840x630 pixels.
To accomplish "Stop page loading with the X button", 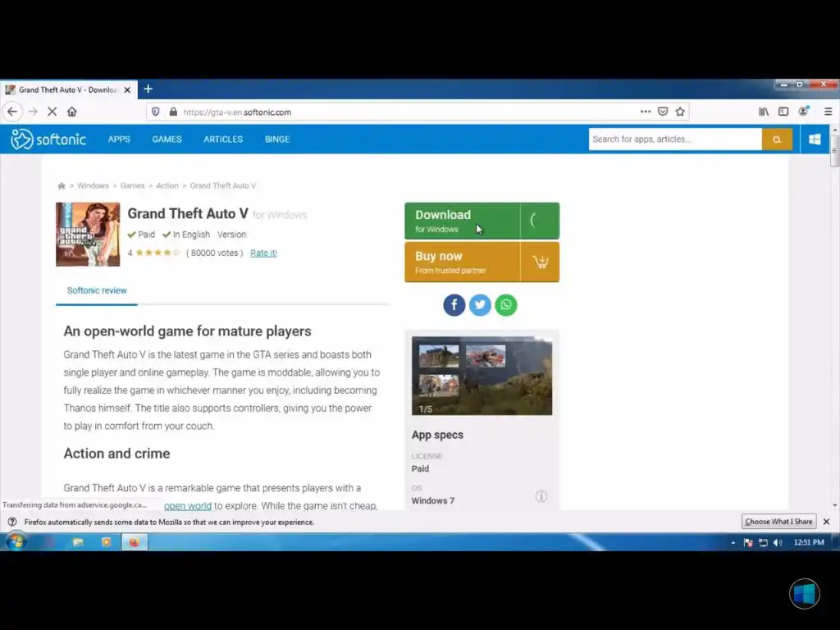I will click(x=52, y=112).
